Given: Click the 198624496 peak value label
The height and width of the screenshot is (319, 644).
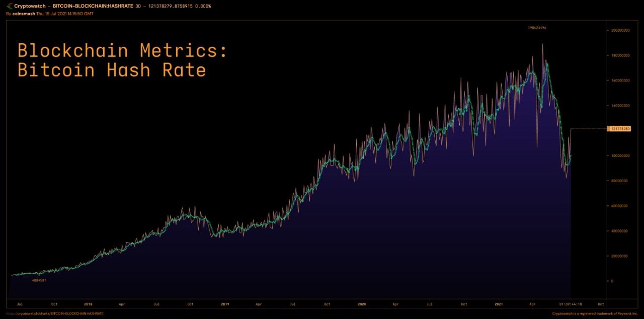Looking at the screenshot, I should click(x=537, y=28).
